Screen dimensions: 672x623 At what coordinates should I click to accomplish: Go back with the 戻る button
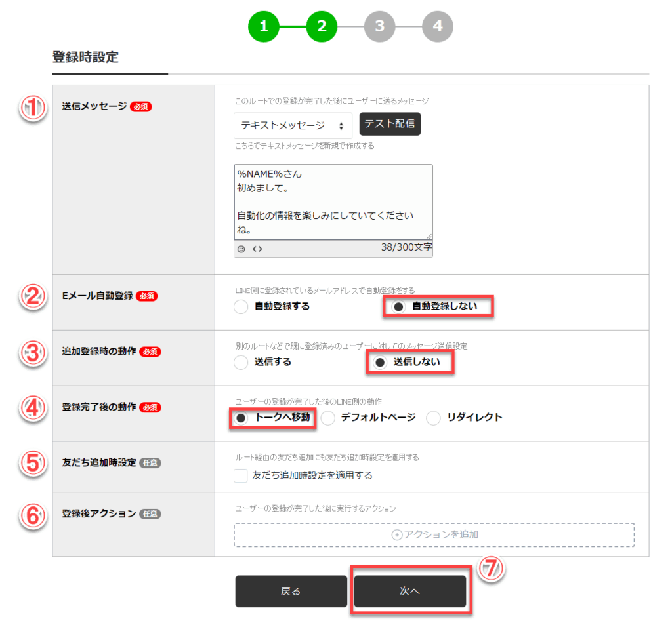coord(291,591)
